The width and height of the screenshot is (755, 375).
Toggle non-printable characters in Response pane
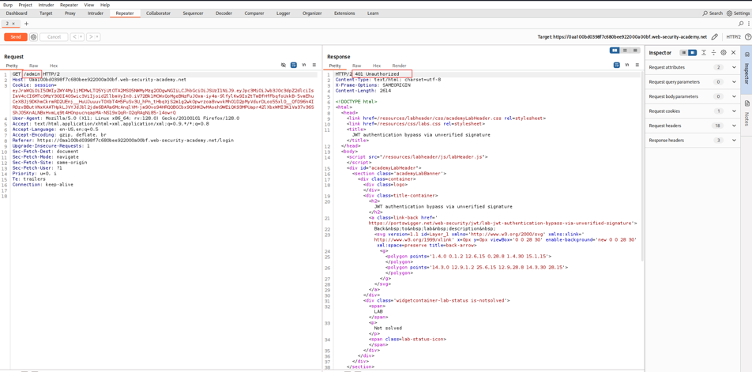[x=627, y=65]
